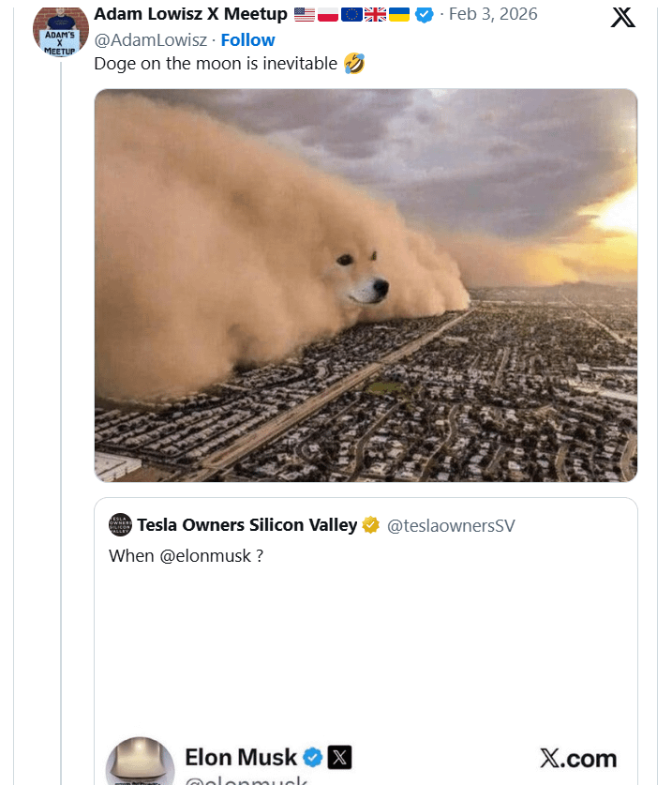
Task: Click the gold verified badge on Tesla Owners
Action: (371, 525)
